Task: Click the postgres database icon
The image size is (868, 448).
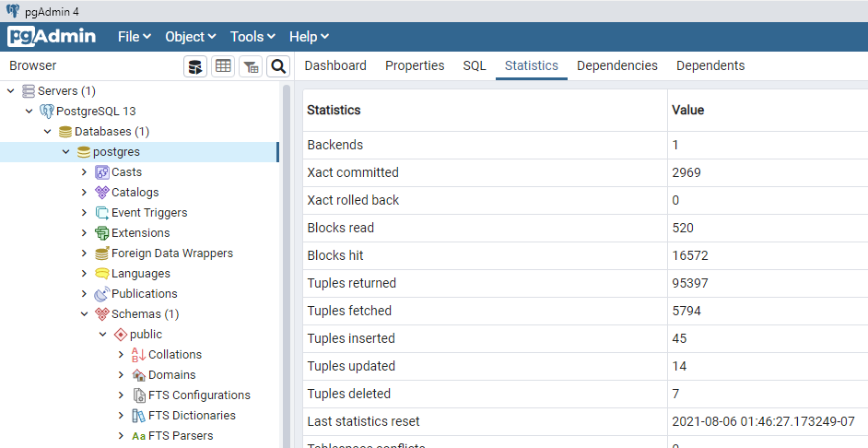Action: pyautogui.click(x=84, y=152)
